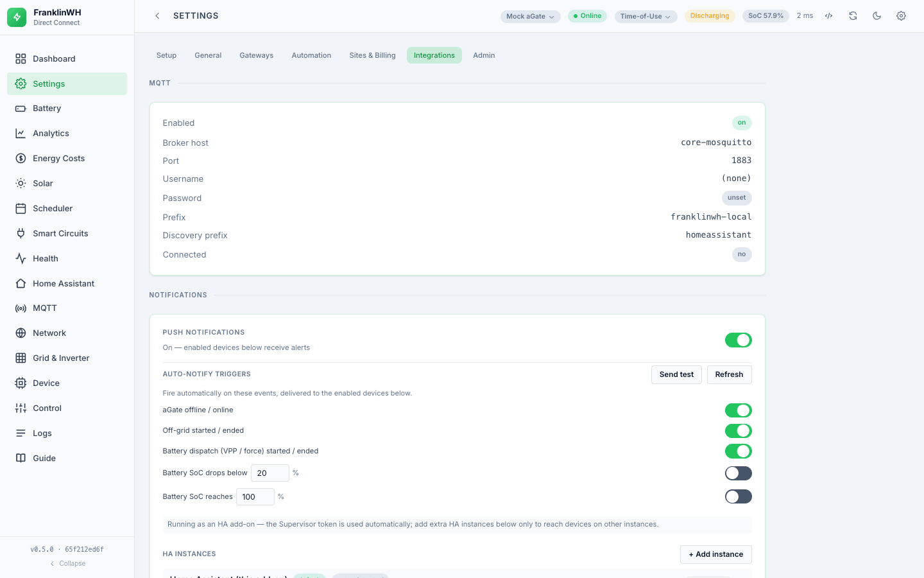Switch to the Automation tab
Image resolution: width=924 pixels, height=578 pixels.
point(311,55)
